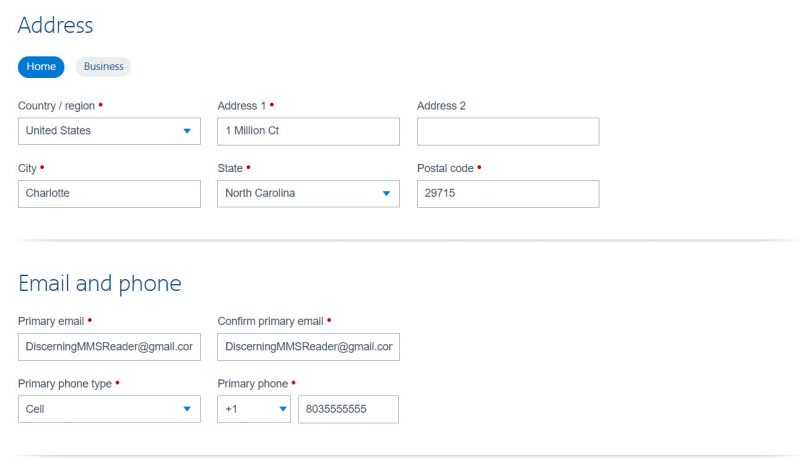
Task: Expand the State dropdown showing North Carolina
Action: tap(308, 194)
